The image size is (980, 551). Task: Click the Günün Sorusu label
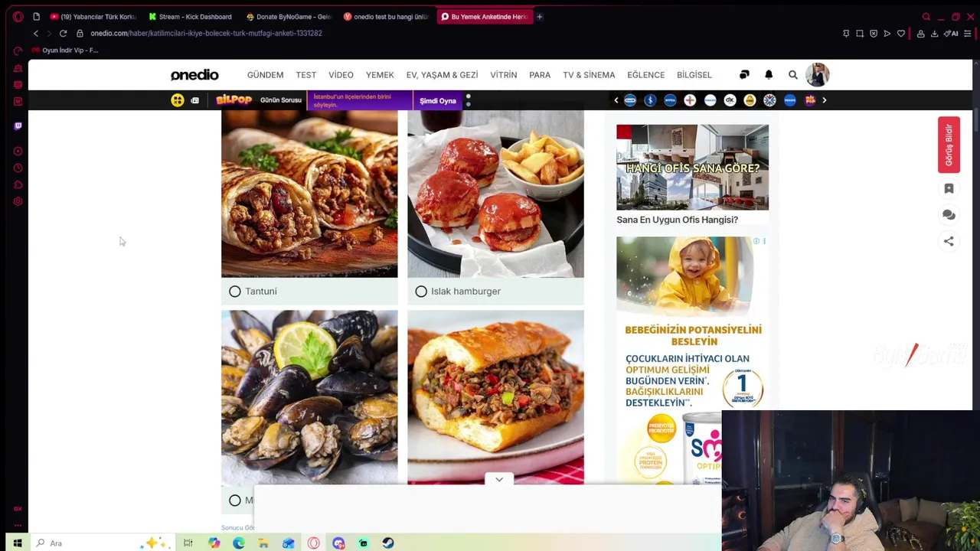[x=281, y=100]
